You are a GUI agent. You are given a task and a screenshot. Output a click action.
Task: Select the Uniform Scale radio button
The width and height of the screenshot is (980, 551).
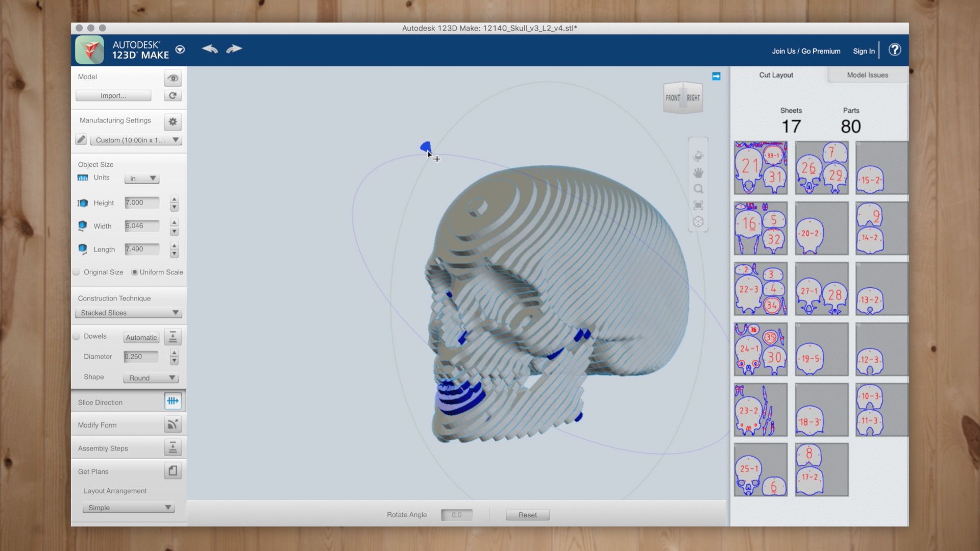[x=134, y=272]
